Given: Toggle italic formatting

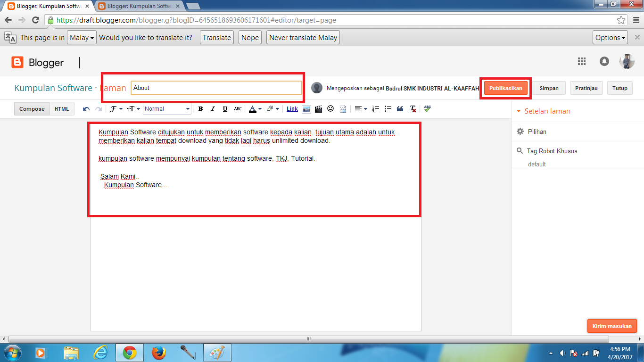Looking at the screenshot, I should point(213,109).
